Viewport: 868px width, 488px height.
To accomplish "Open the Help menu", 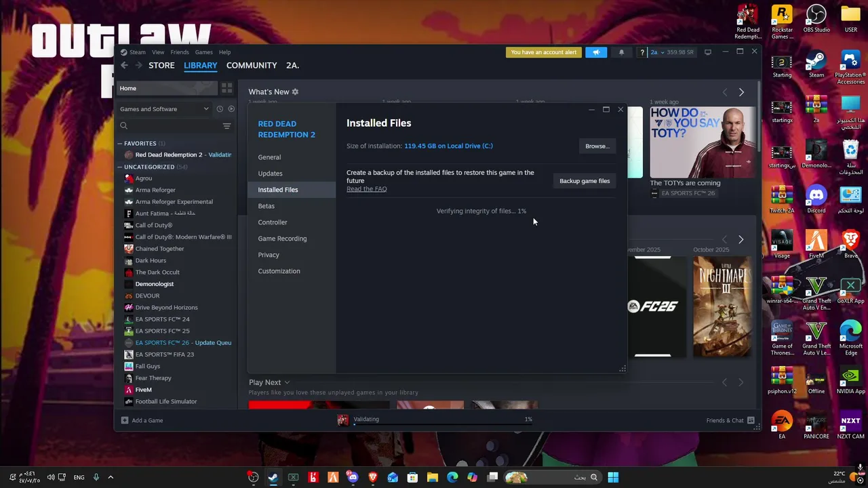I will click(224, 52).
